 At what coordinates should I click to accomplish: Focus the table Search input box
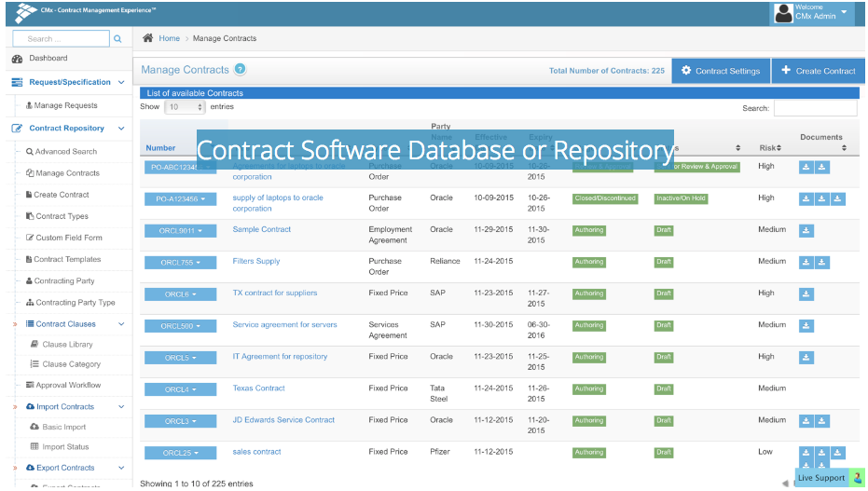click(x=816, y=108)
